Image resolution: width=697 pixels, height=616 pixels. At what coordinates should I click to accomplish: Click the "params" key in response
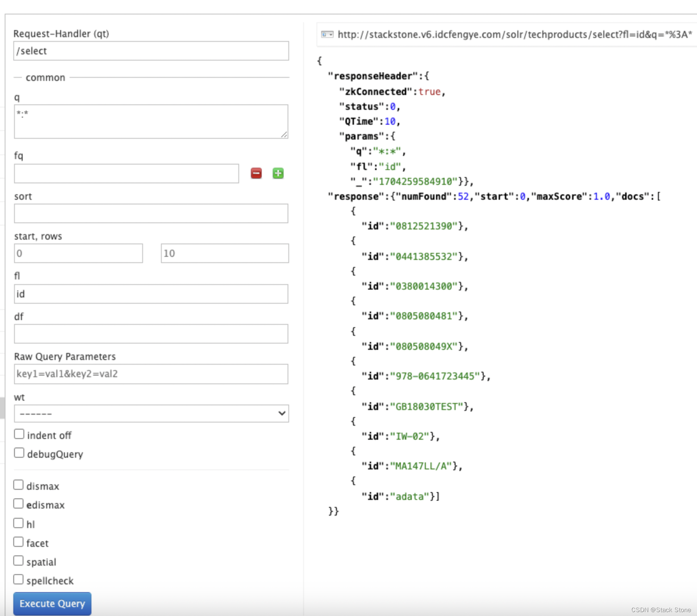362,136
